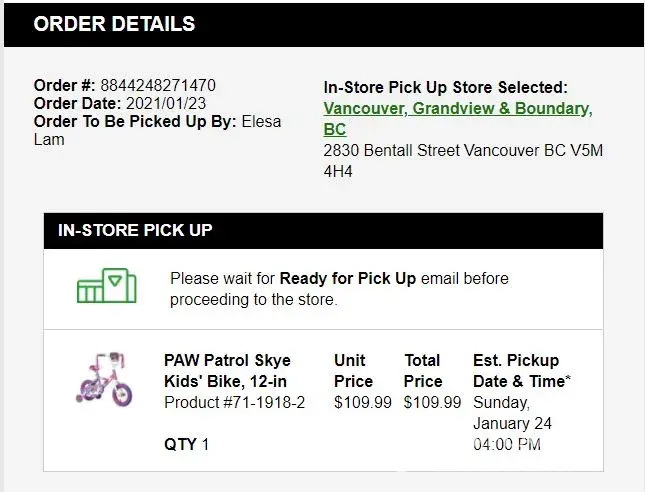Click the QTY 1 quantity label
The image size is (645, 492).
pyautogui.click(x=186, y=444)
